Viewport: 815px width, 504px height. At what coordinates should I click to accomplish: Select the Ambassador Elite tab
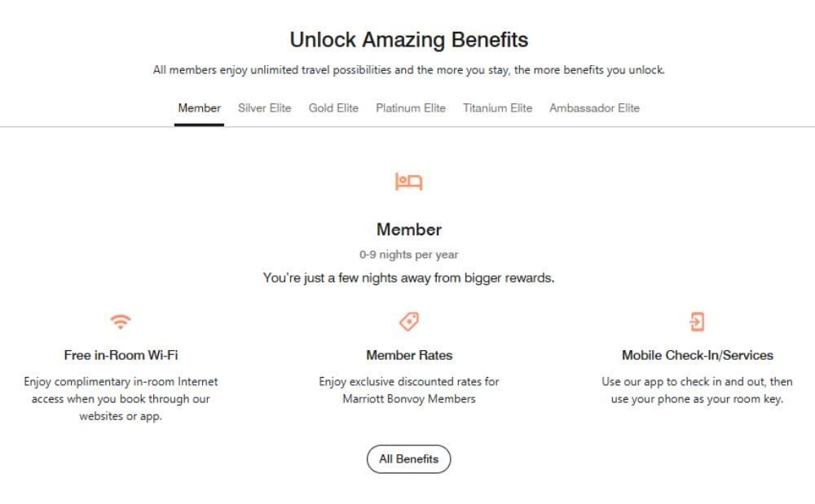(596, 107)
